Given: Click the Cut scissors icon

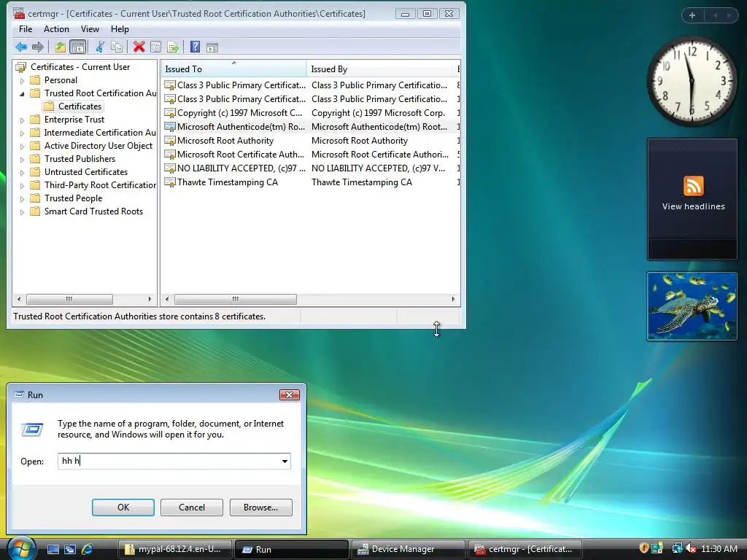Looking at the screenshot, I should coord(100,47).
